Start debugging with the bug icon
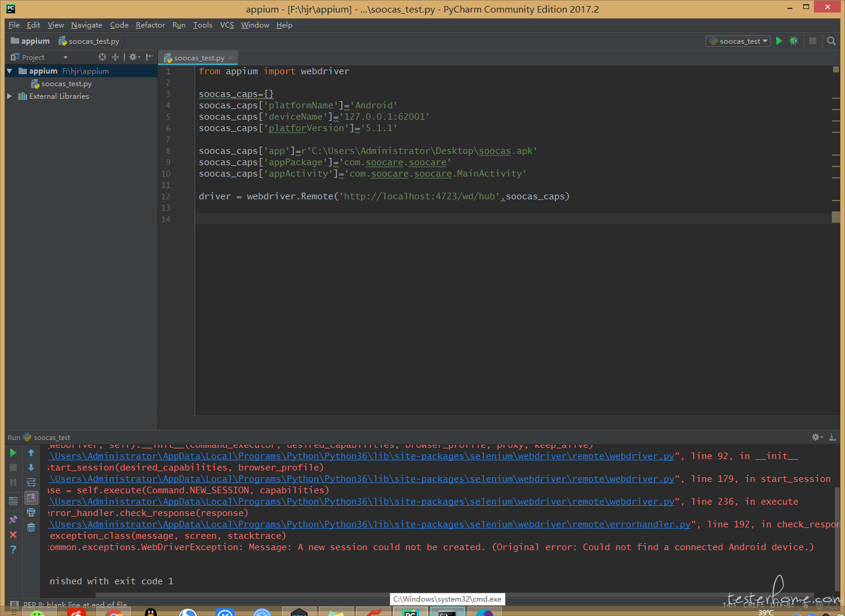Image resolution: width=845 pixels, height=616 pixels. click(x=794, y=41)
